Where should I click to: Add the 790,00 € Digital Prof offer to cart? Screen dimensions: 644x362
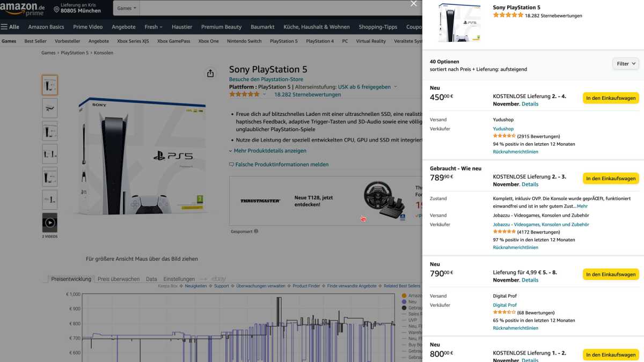tap(611, 275)
